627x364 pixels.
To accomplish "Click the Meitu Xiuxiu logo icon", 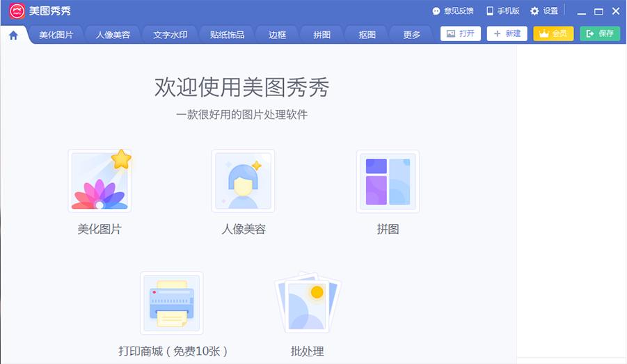I will (17, 11).
